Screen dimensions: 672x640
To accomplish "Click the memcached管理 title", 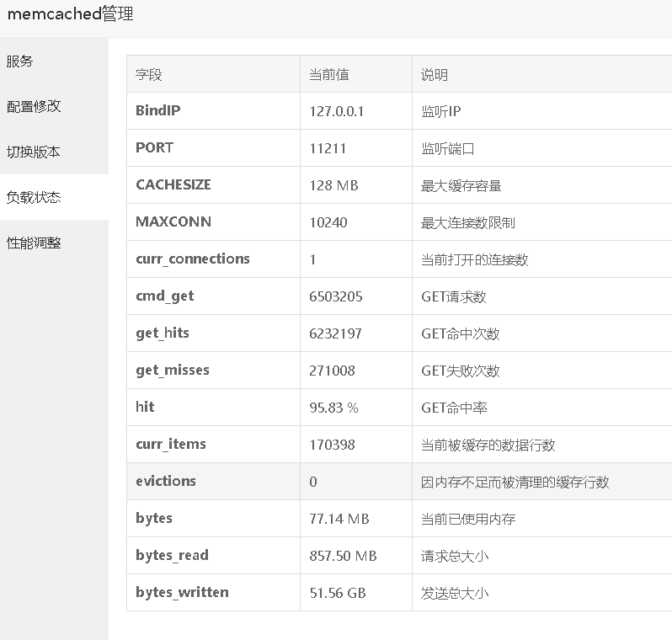I will [x=70, y=14].
